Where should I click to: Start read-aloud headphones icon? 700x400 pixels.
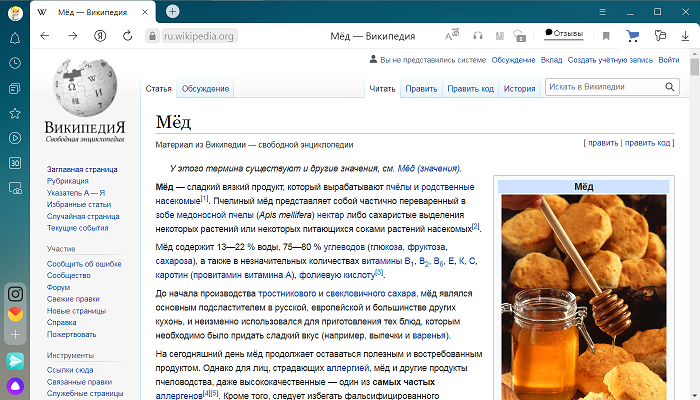478,36
